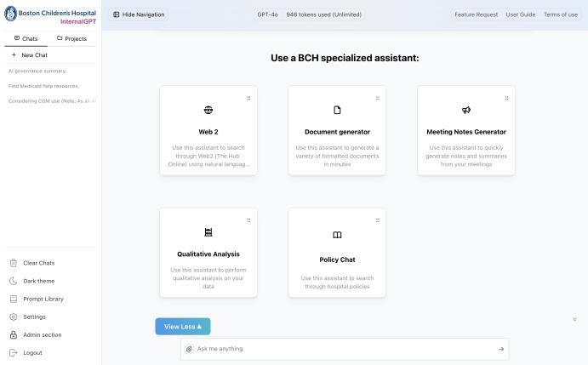Click the Document generator description text
Image resolution: width=588 pixels, height=365 pixels.
337,156
